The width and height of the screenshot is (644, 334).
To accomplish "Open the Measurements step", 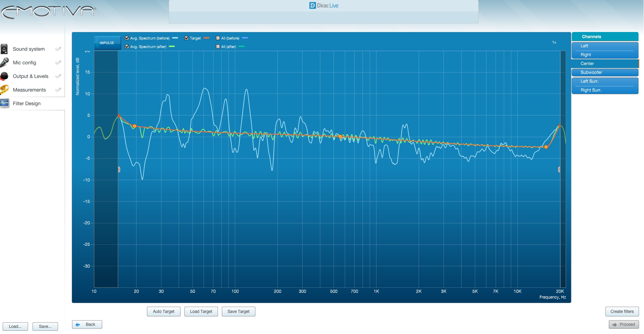I will [29, 90].
